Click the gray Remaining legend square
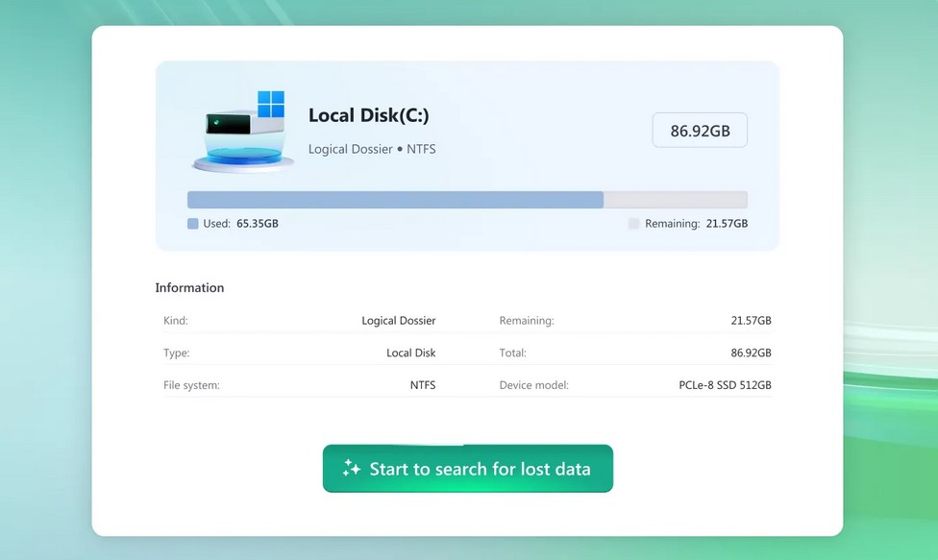 tap(633, 224)
